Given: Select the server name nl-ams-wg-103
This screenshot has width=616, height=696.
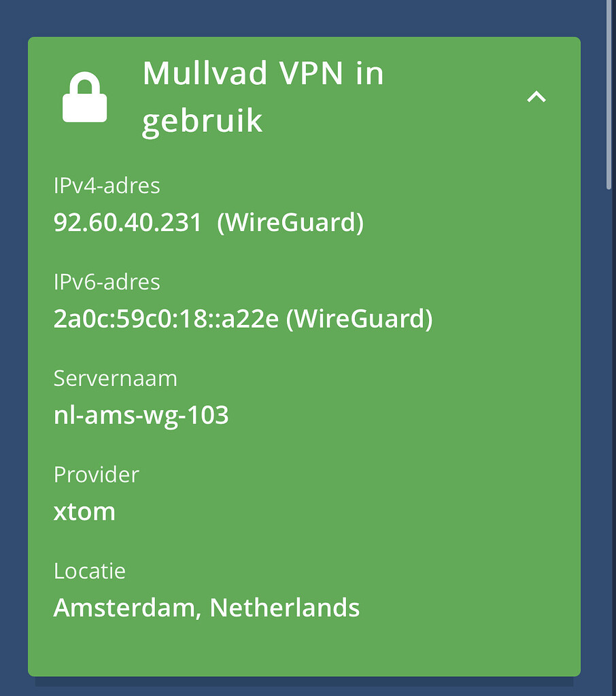Looking at the screenshot, I should (x=141, y=415).
